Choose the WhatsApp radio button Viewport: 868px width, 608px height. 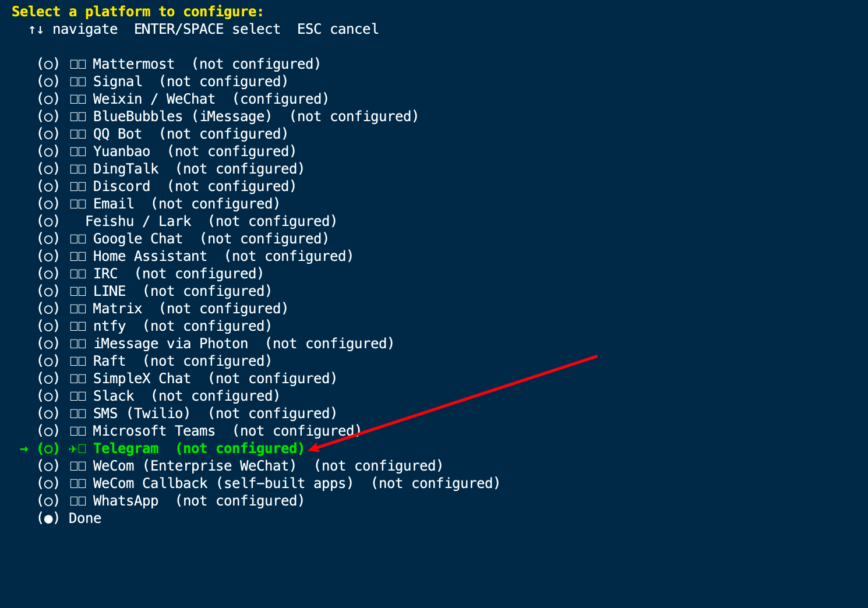[48, 501]
